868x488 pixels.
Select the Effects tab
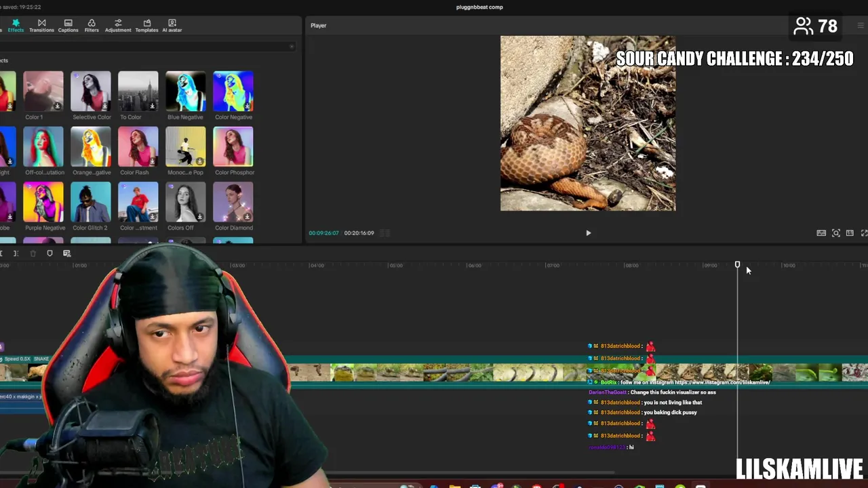(x=16, y=26)
